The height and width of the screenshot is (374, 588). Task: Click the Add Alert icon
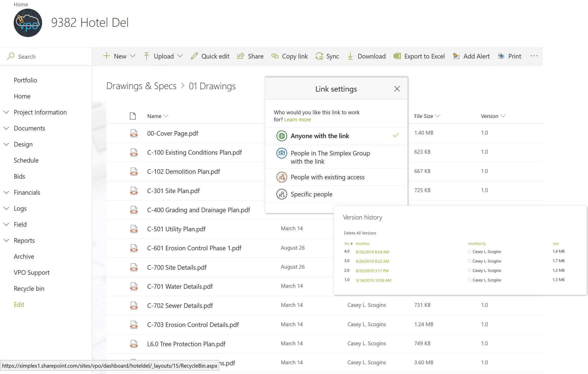tap(456, 56)
